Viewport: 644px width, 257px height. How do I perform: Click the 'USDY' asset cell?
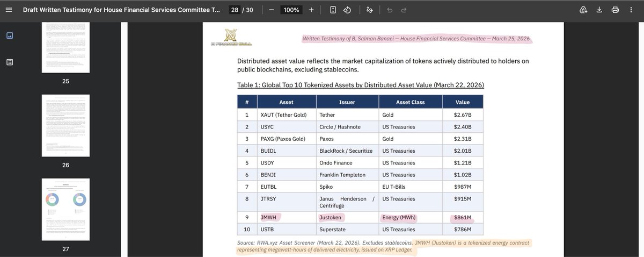click(x=286, y=163)
